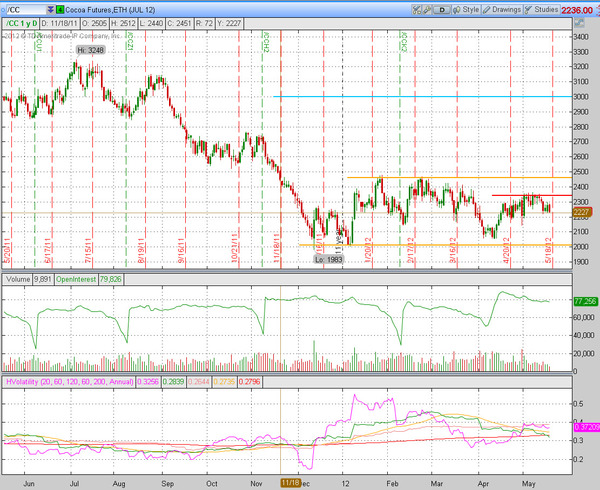The width and height of the screenshot is (600, 490).
Task: Select the lower orange support line near 2000
Action: pyautogui.click(x=435, y=245)
